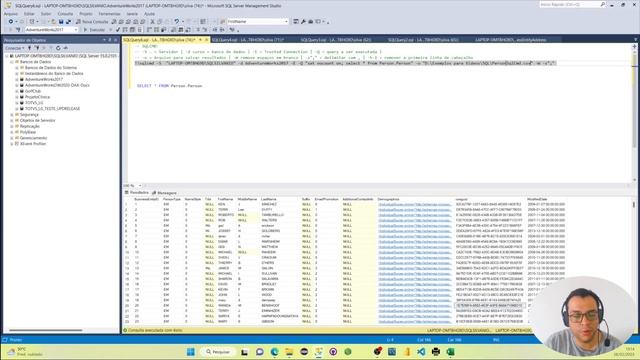Expand the Segurança folder node

pyautogui.click(x=12, y=115)
